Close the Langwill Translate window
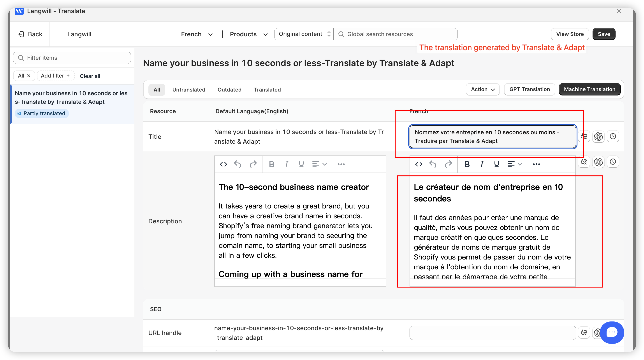The image size is (644, 360). click(619, 11)
